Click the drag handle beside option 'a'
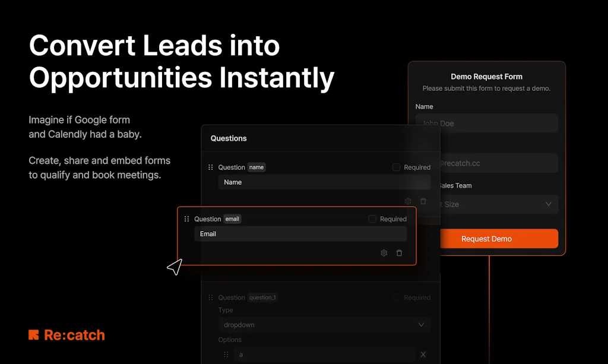Image resolution: width=608 pixels, height=364 pixels. (226, 354)
